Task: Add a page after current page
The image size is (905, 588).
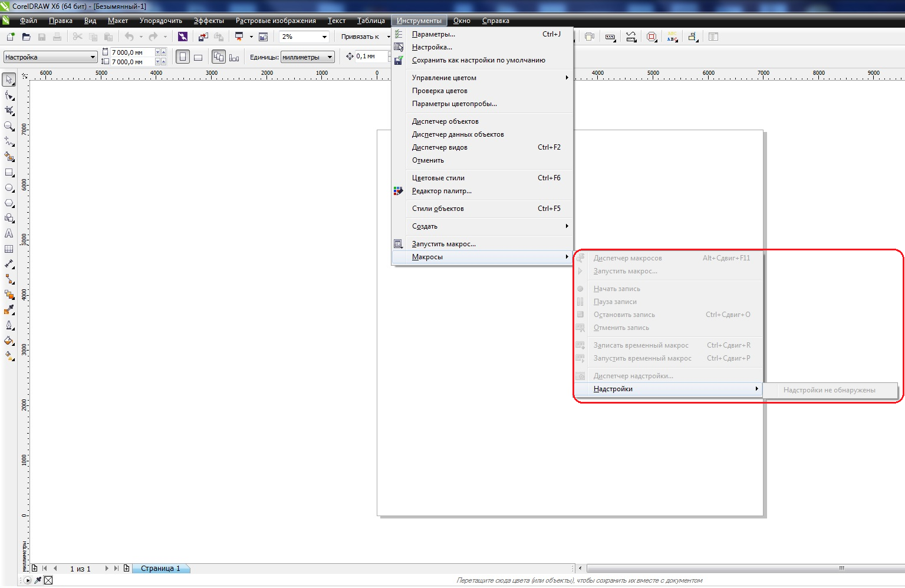Action: [x=126, y=569]
